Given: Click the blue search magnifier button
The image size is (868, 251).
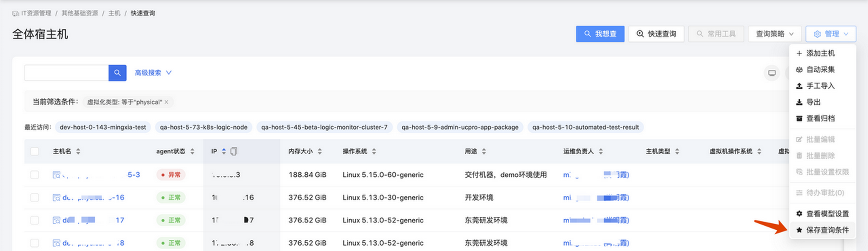Looking at the screenshot, I should point(117,73).
